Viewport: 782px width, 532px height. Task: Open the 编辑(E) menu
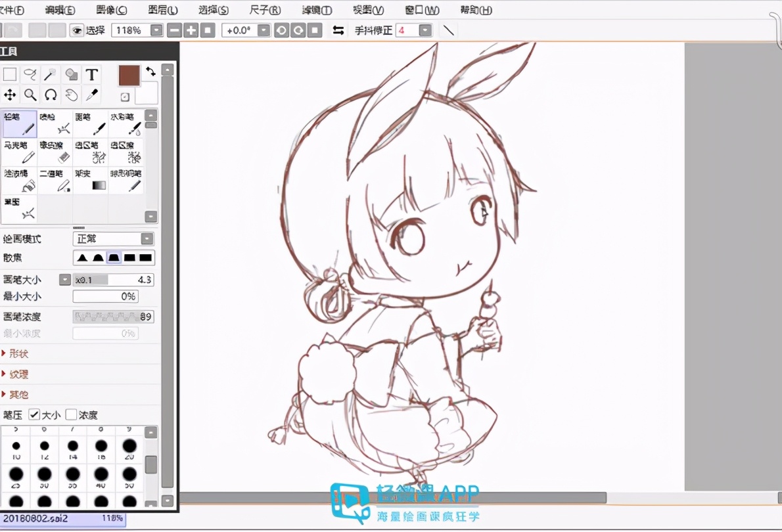click(x=60, y=10)
